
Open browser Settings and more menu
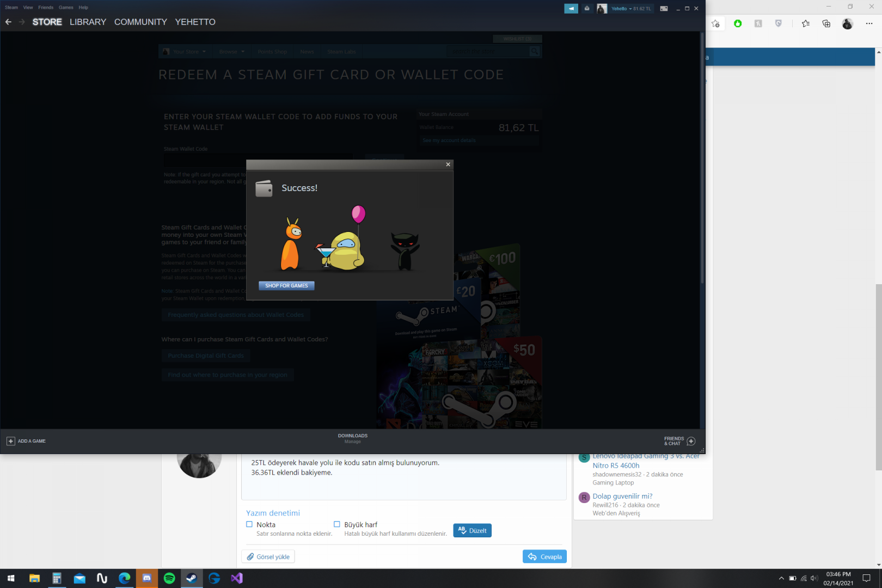click(869, 23)
